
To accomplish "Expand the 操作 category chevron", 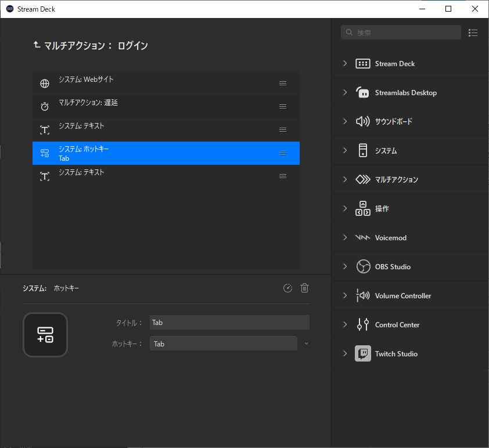I will pyautogui.click(x=345, y=208).
